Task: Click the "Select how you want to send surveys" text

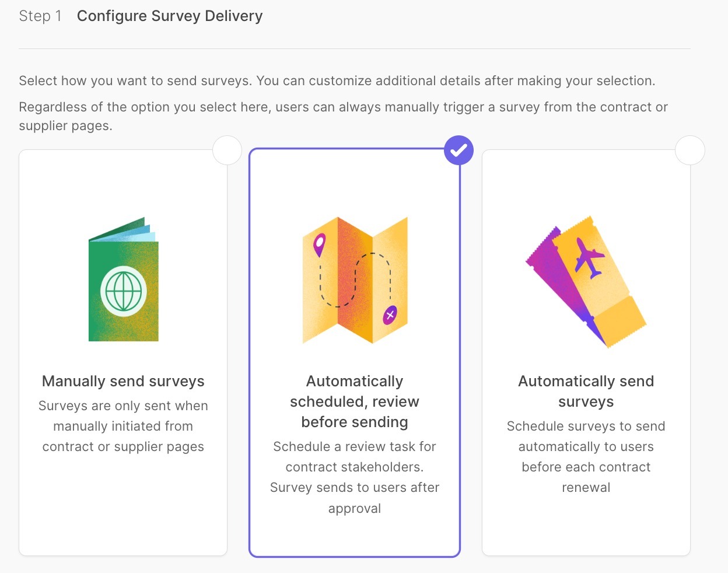Action: (x=337, y=81)
